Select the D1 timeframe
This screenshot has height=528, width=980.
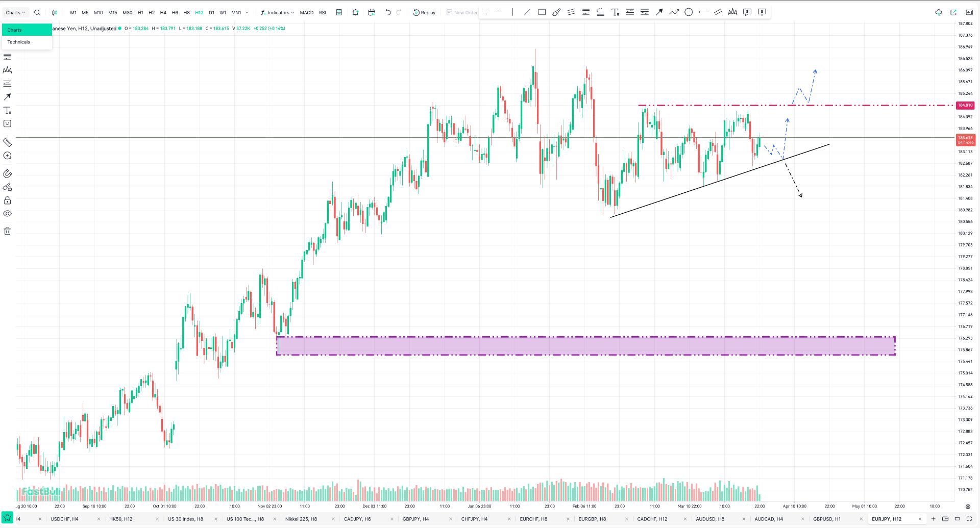(x=211, y=13)
